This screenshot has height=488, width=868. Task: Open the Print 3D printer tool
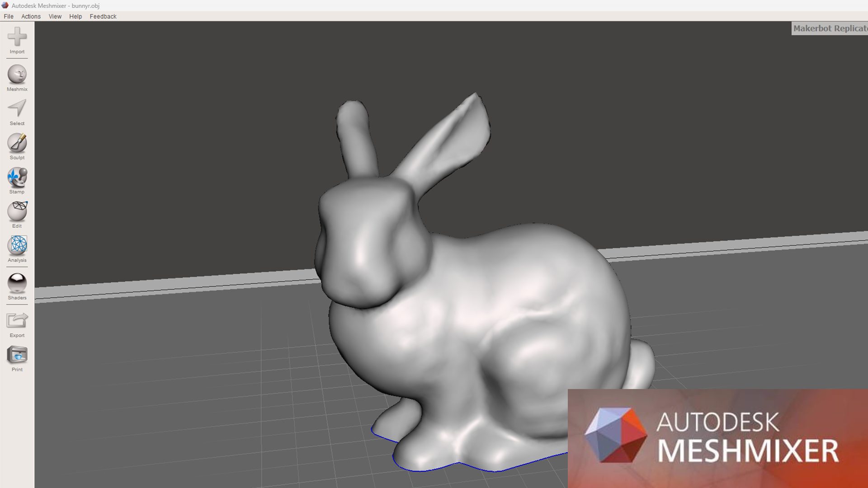17,355
